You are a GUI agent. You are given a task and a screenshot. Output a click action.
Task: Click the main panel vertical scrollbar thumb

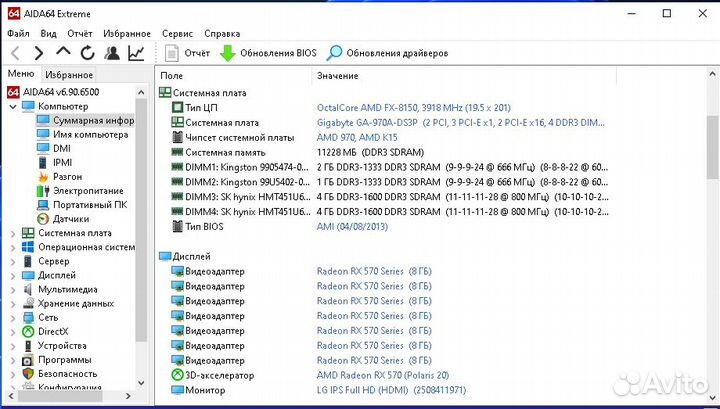click(x=712, y=147)
